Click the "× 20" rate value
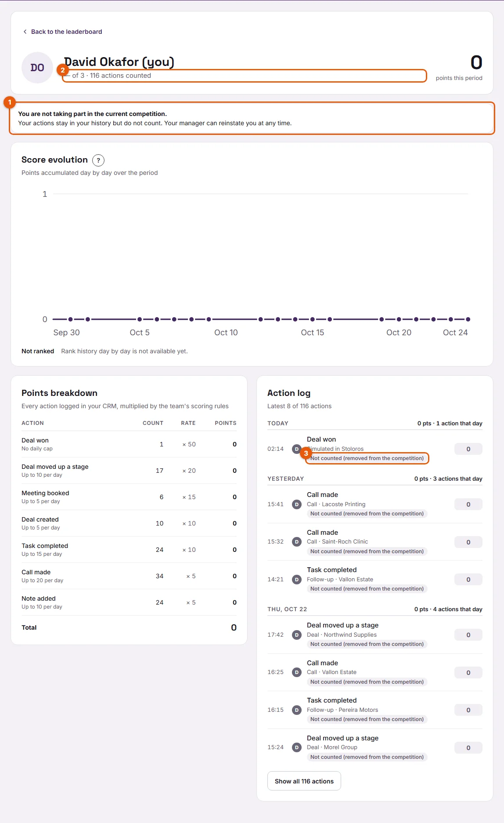Viewport: 504px width, 823px height. pos(189,471)
